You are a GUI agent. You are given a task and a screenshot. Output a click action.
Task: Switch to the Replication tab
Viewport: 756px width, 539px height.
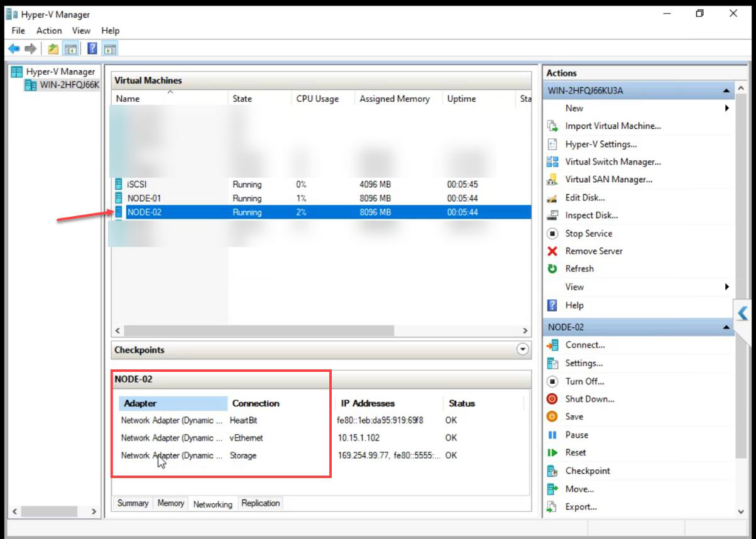tap(261, 503)
